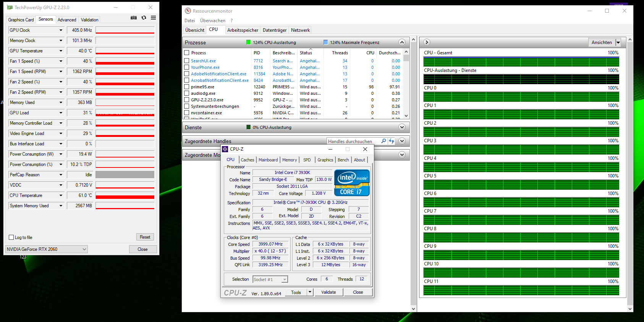Click the handles search magnifier icon
Viewport: 644px width, 322px height.
(383, 141)
